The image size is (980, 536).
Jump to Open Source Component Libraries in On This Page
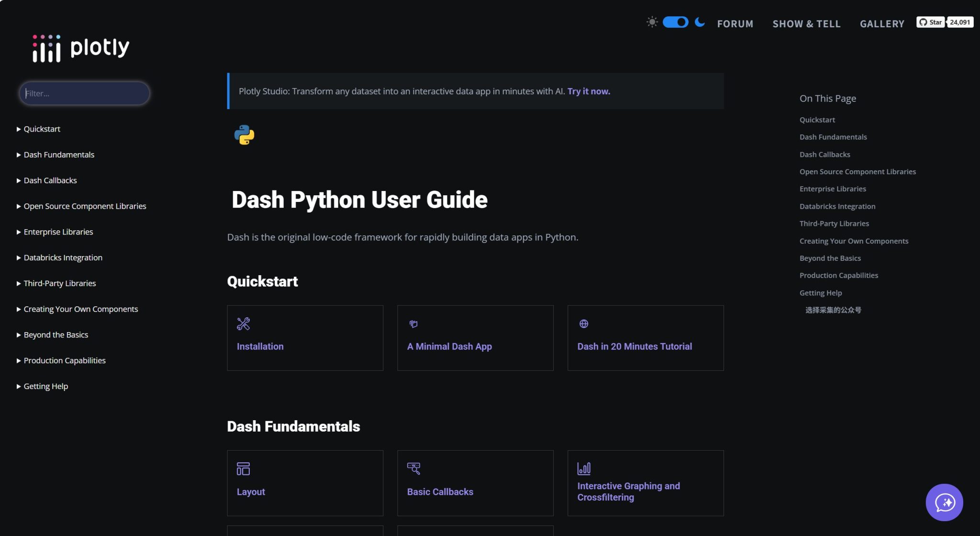tap(857, 172)
